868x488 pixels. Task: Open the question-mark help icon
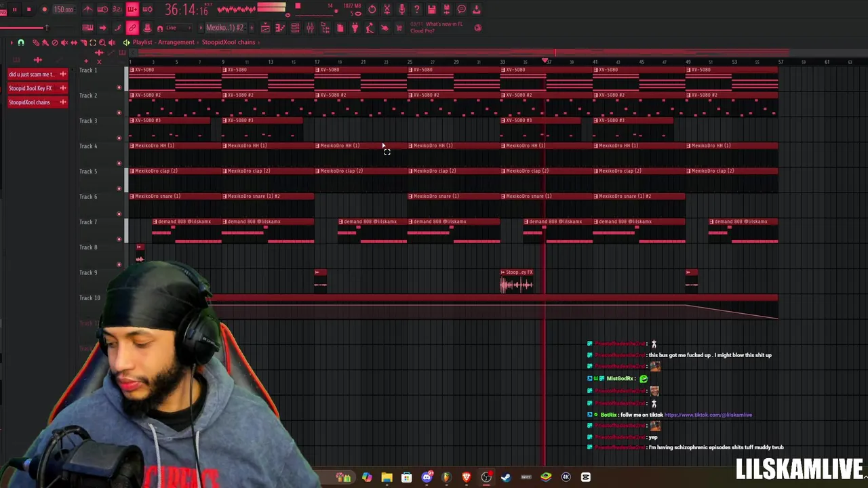coord(416,9)
